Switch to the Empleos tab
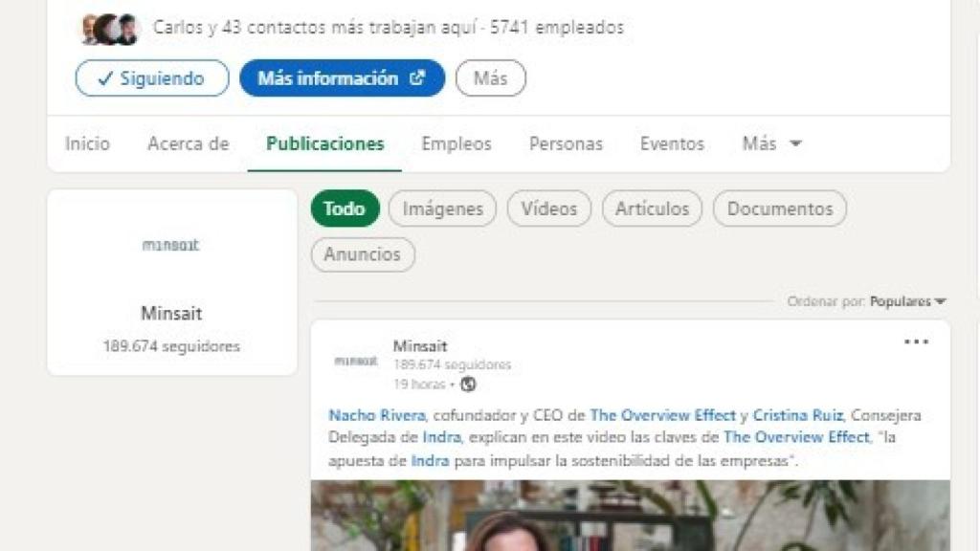Screen dimensions: 980x551 tap(456, 143)
